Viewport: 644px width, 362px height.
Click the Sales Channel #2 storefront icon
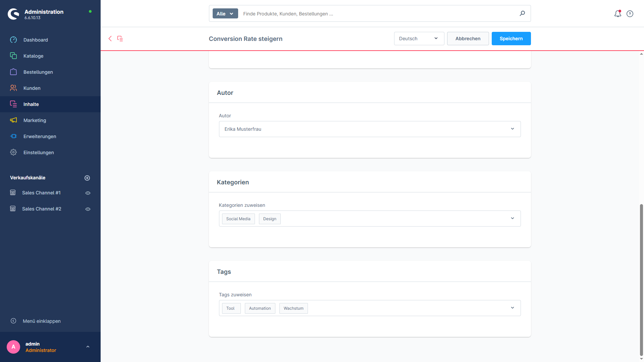[x=13, y=209]
